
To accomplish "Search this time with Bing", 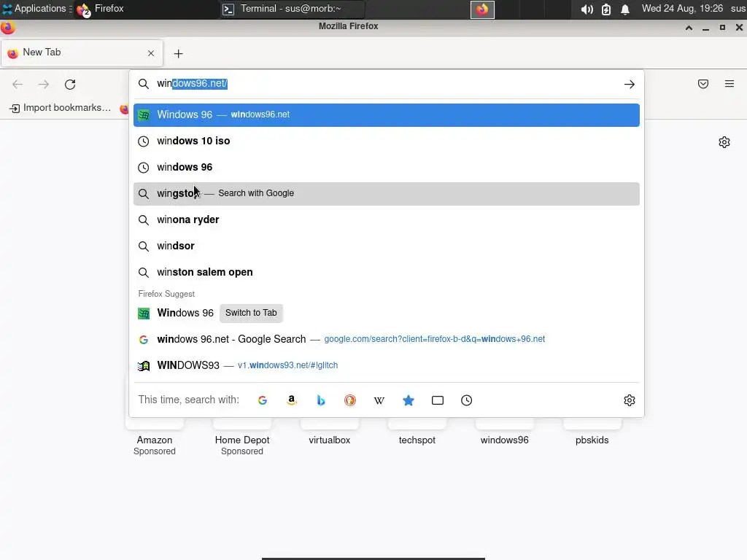I will 321,400.
